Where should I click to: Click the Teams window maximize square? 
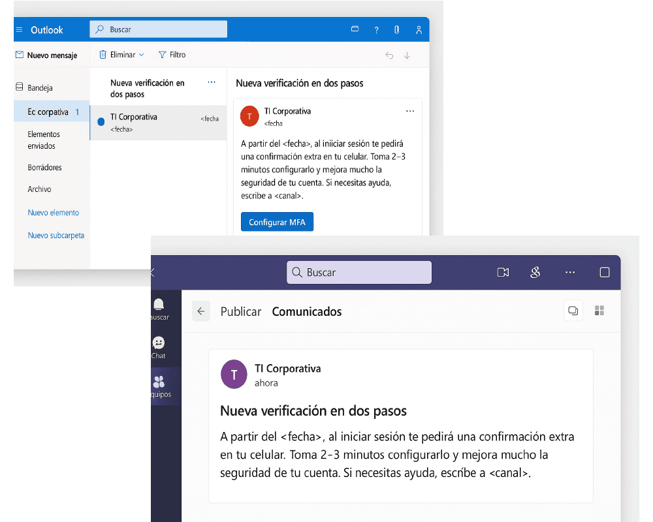pyautogui.click(x=605, y=272)
